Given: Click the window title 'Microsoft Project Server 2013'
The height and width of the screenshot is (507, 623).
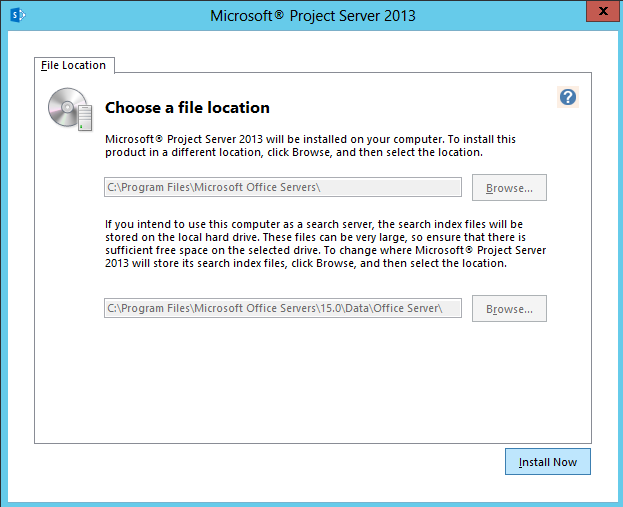Looking at the screenshot, I should pyautogui.click(x=313, y=16).
